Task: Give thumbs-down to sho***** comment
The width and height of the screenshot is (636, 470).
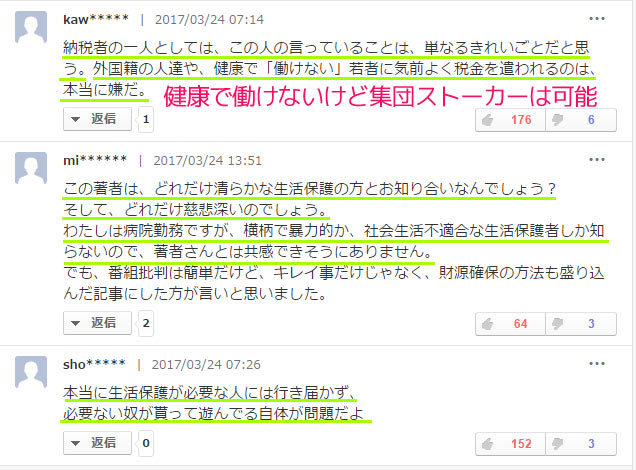Action: tap(558, 444)
